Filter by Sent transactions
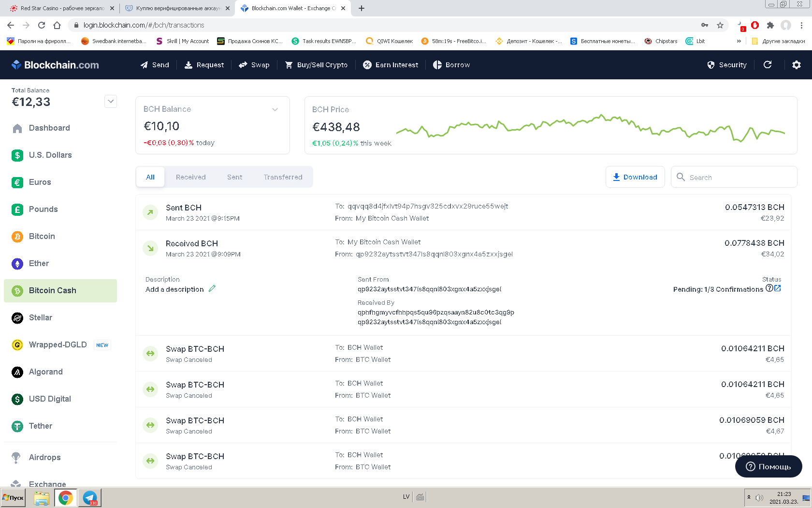Screen dimensions: 812x508 point(235,177)
